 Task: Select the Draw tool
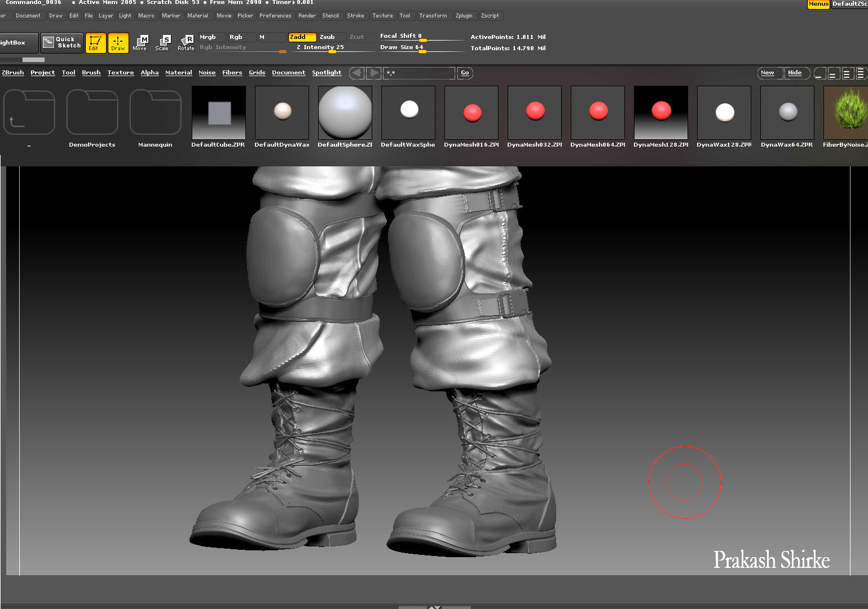[118, 43]
